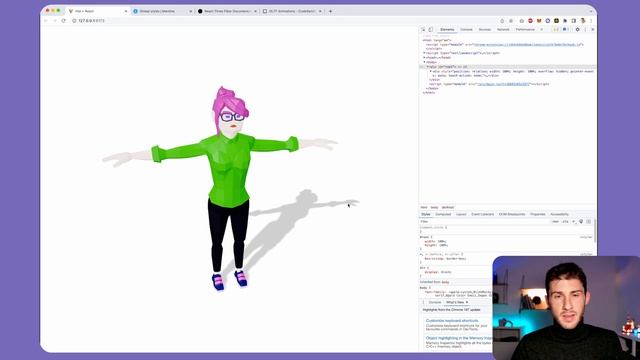Viewport: 640px width, 360px height.
Task: Switch to the Network tab
Action: [x=503, y=29]
